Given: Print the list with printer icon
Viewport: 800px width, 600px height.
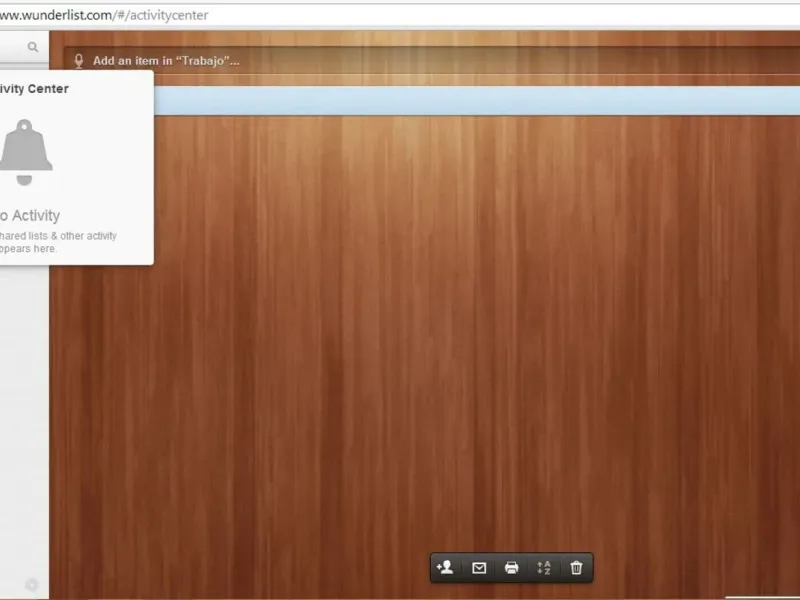Looking at the screenshot, I should coord(511,568).
